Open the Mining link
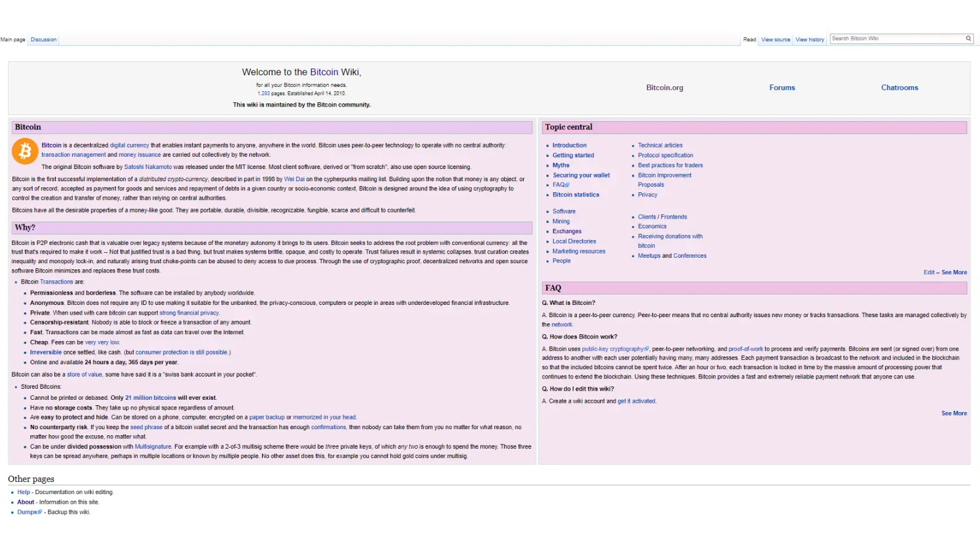The height and width of the screenshot is (551, 980). coord(561,222)
